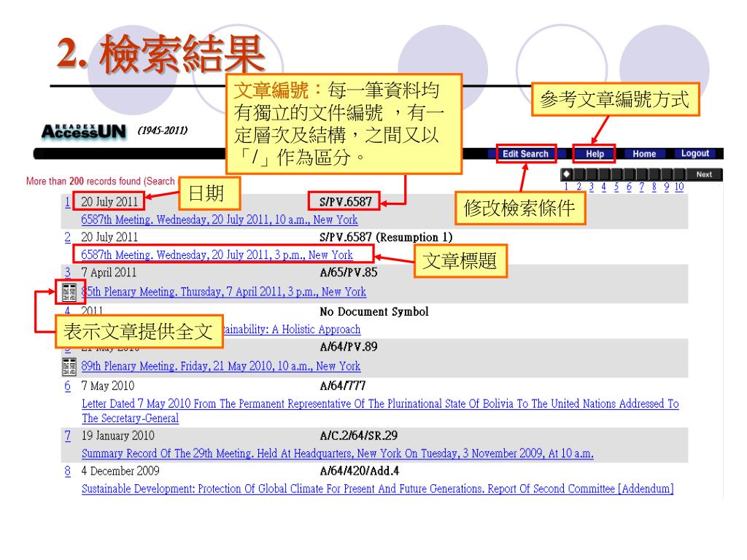The width and height of the screenshot is (747, 560).
Task: Open result number 2 link
Action: pos(68,237)
